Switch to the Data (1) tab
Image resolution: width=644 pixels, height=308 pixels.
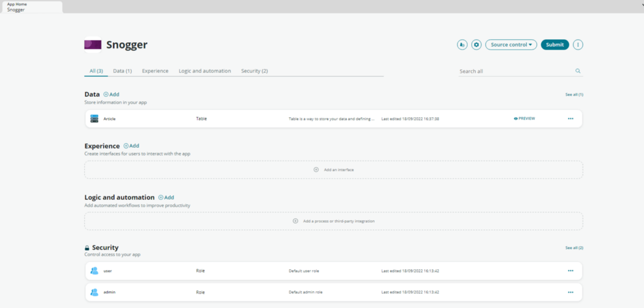(123, 71)
